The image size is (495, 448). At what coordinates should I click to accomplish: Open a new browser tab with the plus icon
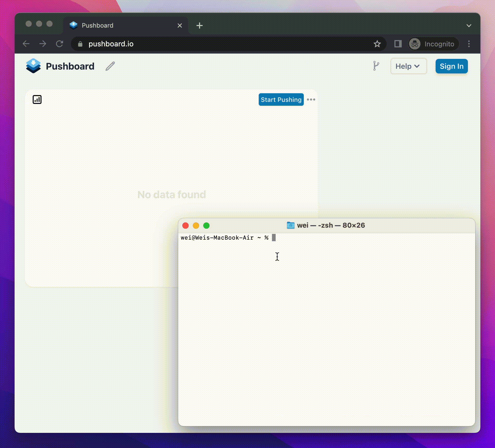[x=200, y=25]
